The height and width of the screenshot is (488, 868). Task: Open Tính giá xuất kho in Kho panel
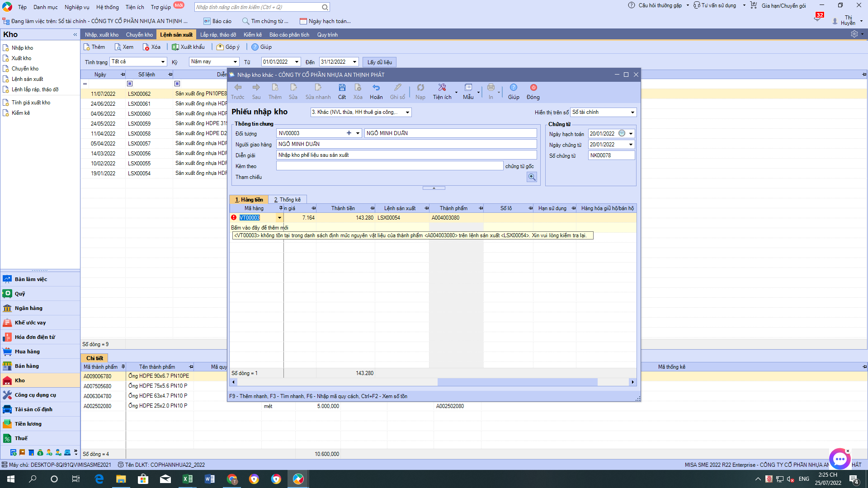point(31,103)
